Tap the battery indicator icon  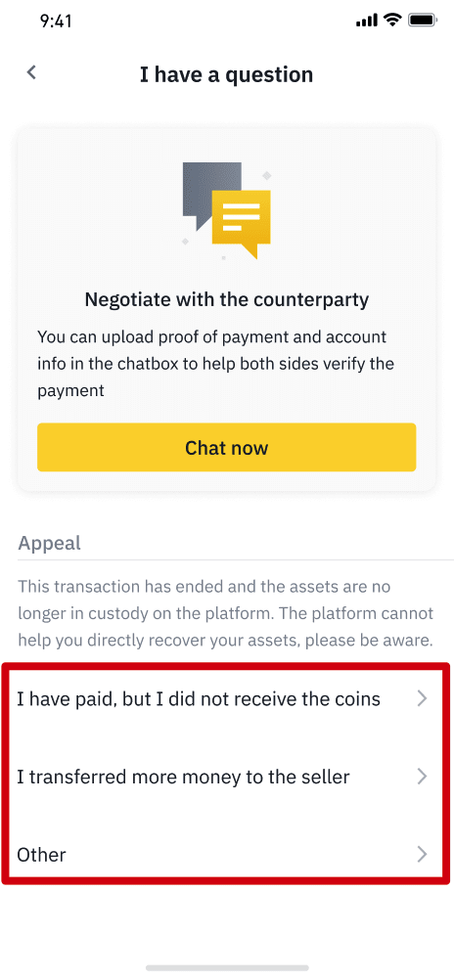(422, 21)
